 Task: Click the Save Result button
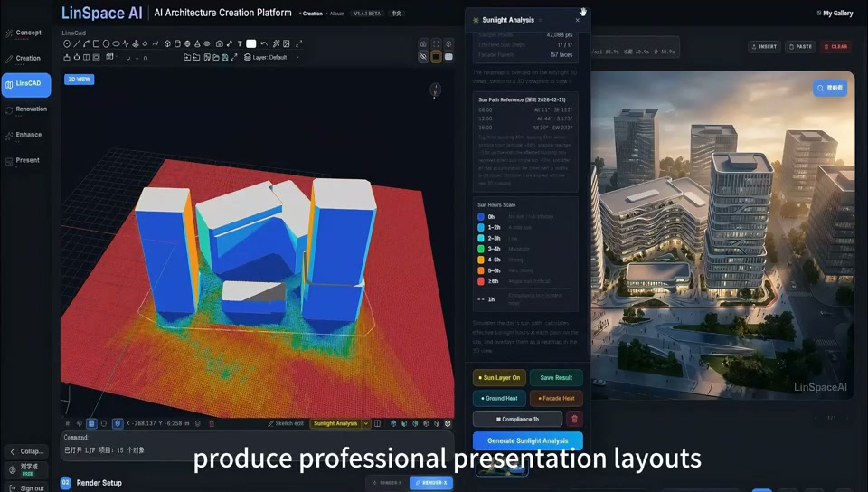coord(556,377)
